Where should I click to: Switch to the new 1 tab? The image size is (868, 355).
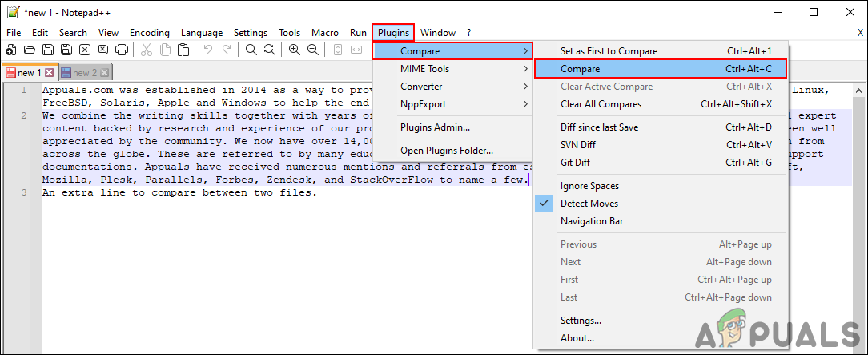[x=30, y=73]
